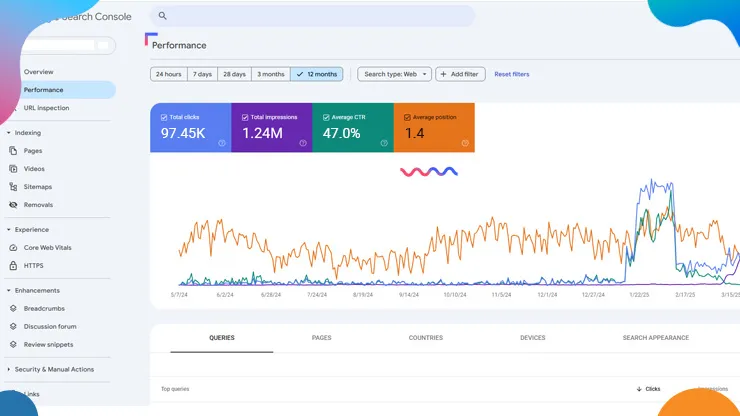Screen dimensions: 740x416
Task: Click the Reset filters link
Action: [x=511, y=74]
